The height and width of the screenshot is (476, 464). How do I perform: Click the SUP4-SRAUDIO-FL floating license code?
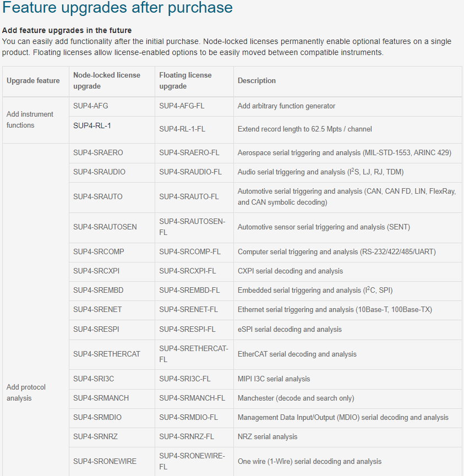190,172
